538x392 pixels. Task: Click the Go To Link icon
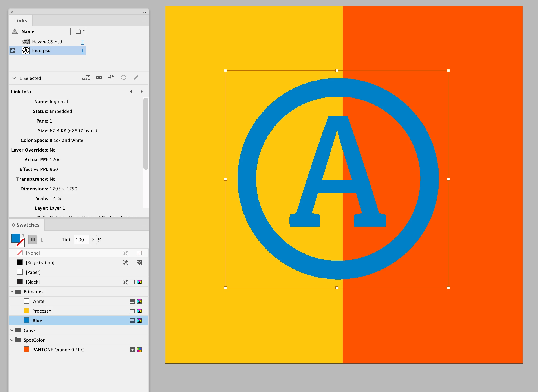(x=111, y=78)
